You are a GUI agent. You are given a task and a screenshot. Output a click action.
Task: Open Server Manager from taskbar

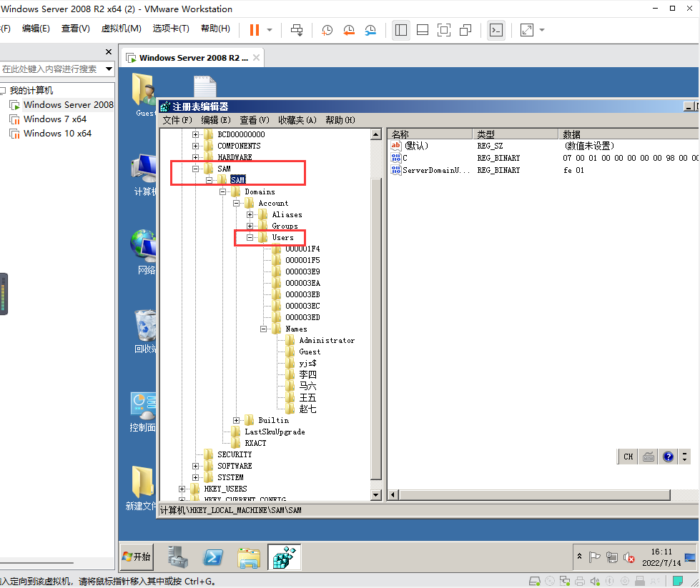coord(178,557)
